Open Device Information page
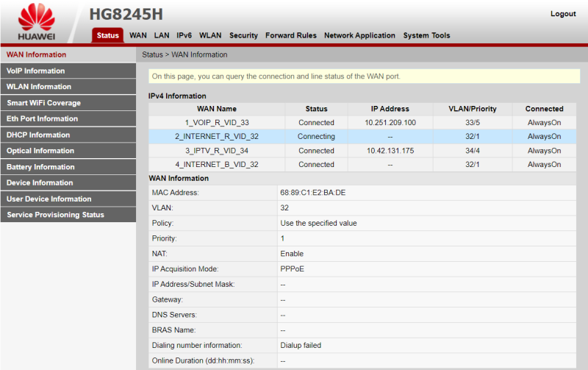The width and height of the screenshot is (588, 370). click(68, 182)
